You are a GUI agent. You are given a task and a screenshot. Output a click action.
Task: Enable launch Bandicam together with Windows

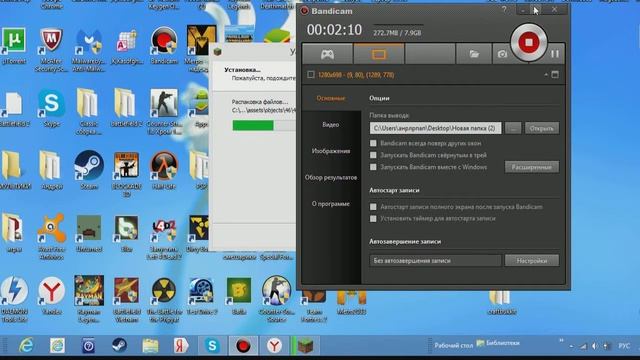(373, 167)
